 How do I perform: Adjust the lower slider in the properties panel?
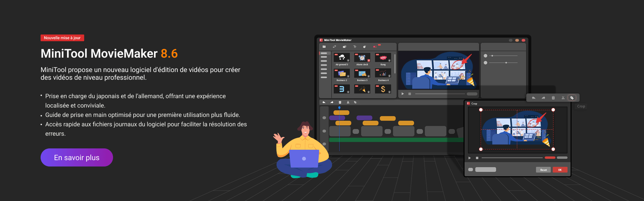(x=503, y=63)
